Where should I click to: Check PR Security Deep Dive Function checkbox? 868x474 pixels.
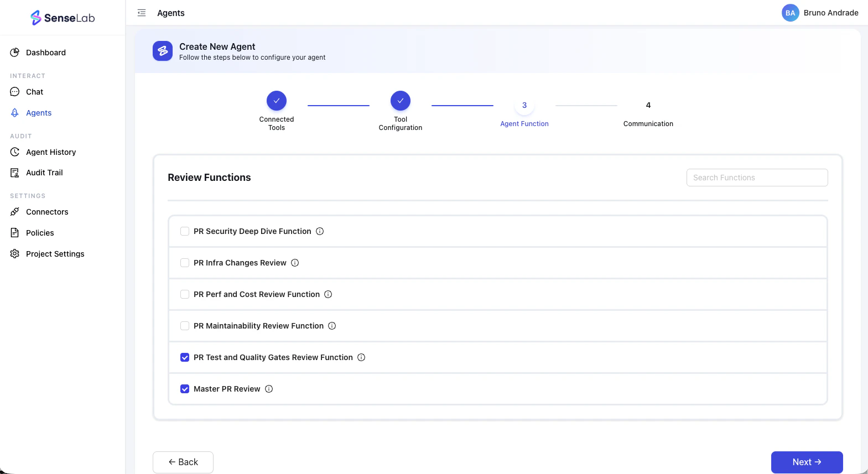pyautogui.click(x=185, y=231)
